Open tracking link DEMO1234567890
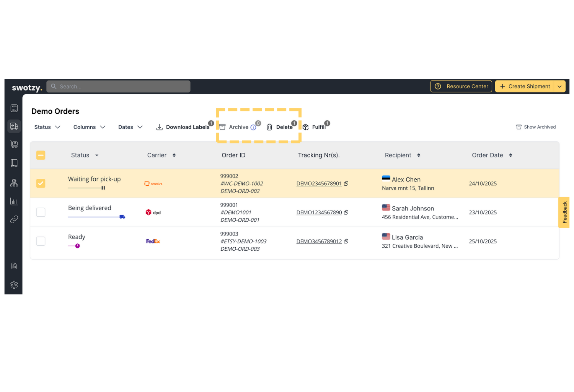Screen dimensions: 574x392 (319, 212)
